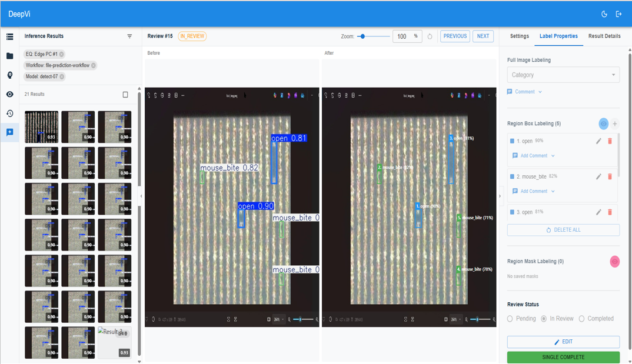The width and height of the screenshot is (632, 364).
Task: Switch to the Settings tab
Action: click(x=519, y=36)
